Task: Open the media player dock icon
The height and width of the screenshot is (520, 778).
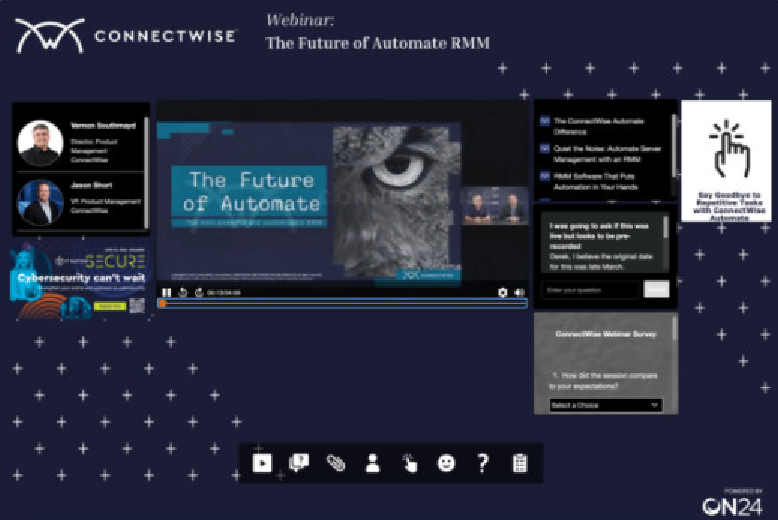Action: point(262,463)
